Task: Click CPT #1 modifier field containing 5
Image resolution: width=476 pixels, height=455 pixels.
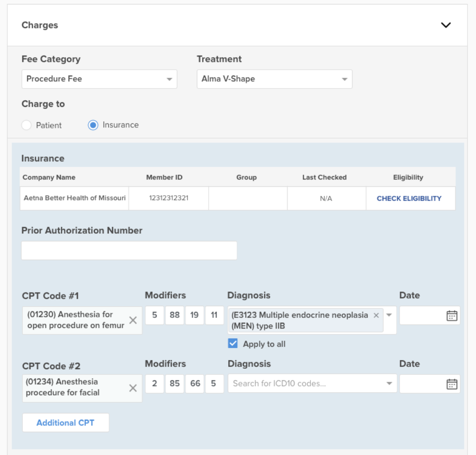Action: coord(154,315)
